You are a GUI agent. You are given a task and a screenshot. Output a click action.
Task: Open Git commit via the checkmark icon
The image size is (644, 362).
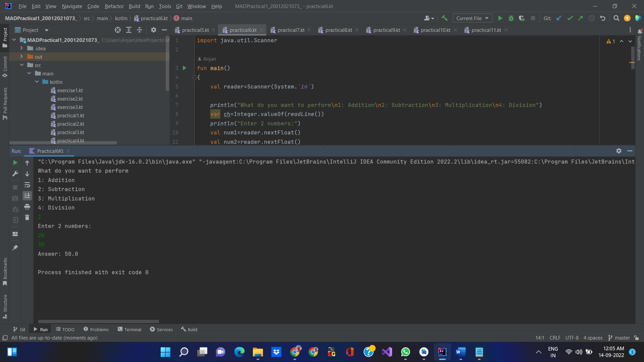(x=570, y=18)
